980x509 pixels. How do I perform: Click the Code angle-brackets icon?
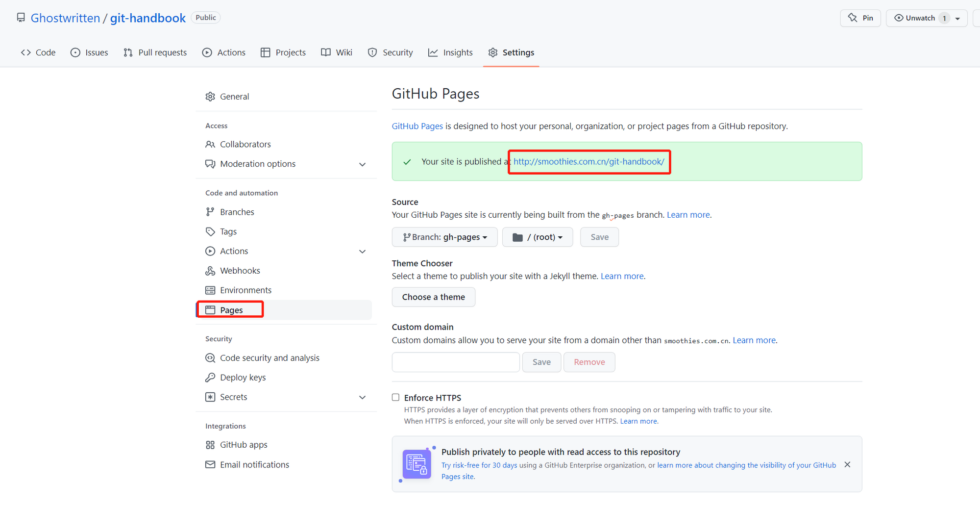click(26, 52)
